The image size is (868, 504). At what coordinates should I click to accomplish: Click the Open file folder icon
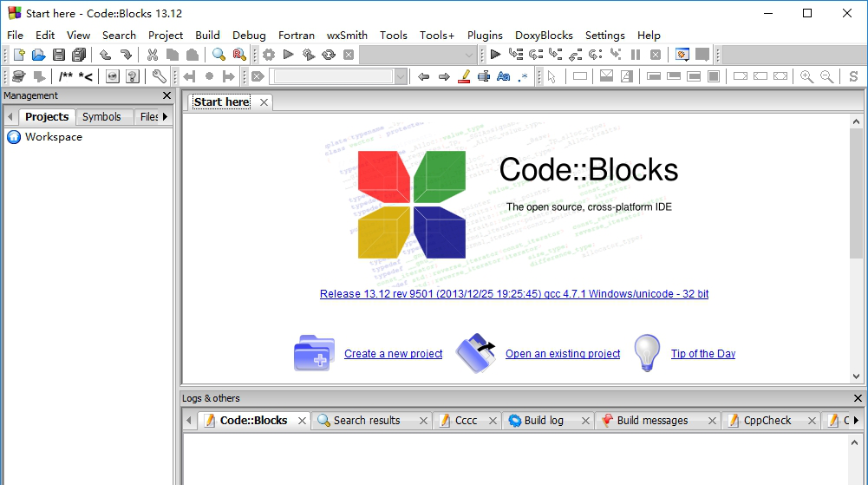[38, 55]
